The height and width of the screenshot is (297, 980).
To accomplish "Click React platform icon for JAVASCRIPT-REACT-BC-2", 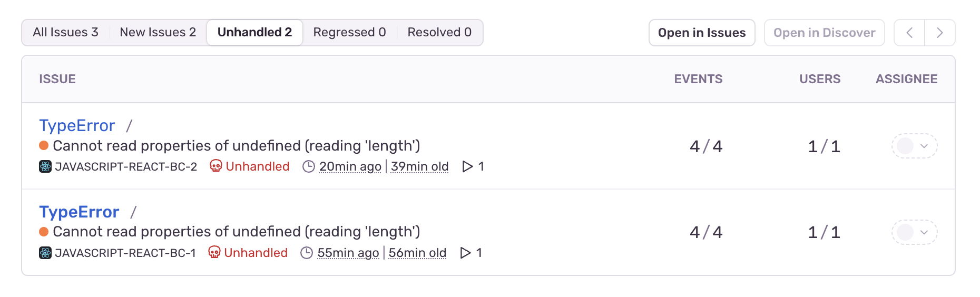I will [45, 167].
